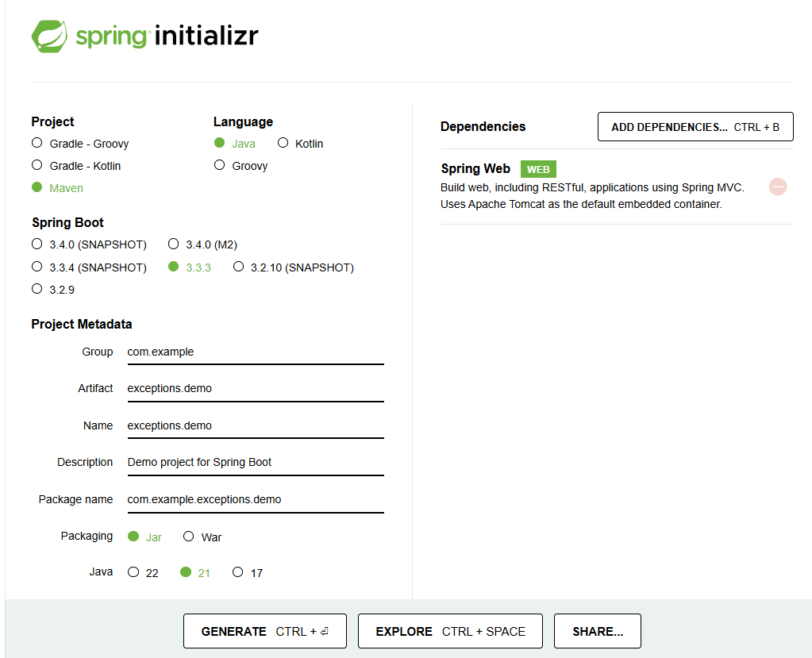Choose Java version 17
The image size is (812, 658).
point(248,572)
